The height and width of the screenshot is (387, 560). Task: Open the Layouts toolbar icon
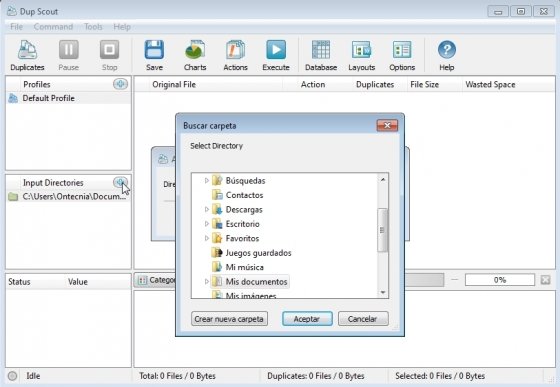[361, 50]
